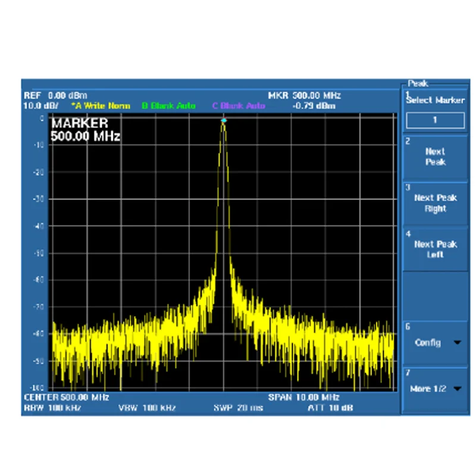Click the RBW 100 kHz readout
This screenshot has width=476, height=476.
(52, 408)
